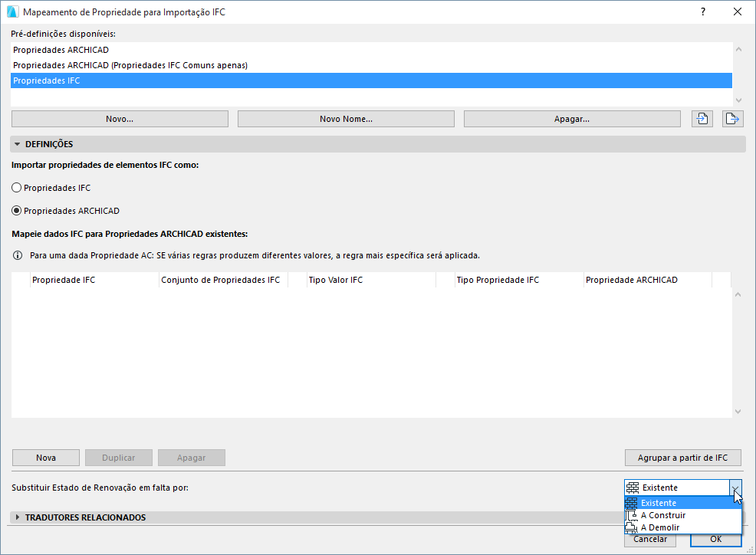Click the Novo Nome... button

point(346,119)
